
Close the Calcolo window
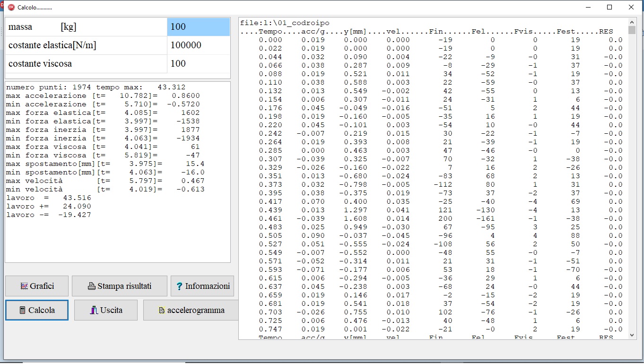tap(631, 7)
